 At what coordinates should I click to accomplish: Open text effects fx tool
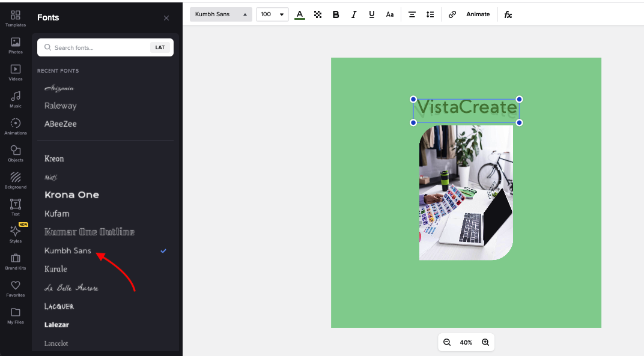pyautogui.click(x=508, y=15)
